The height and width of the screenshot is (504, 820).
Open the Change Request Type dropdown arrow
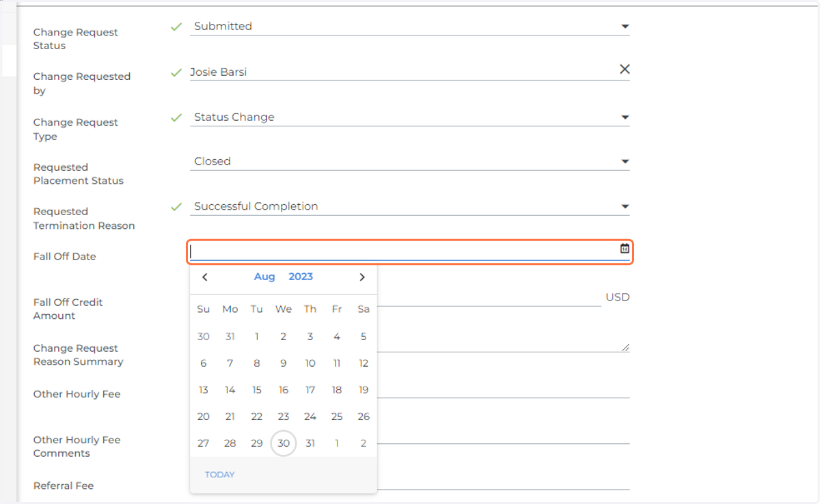pyautogui.click(x=625, y=117)
